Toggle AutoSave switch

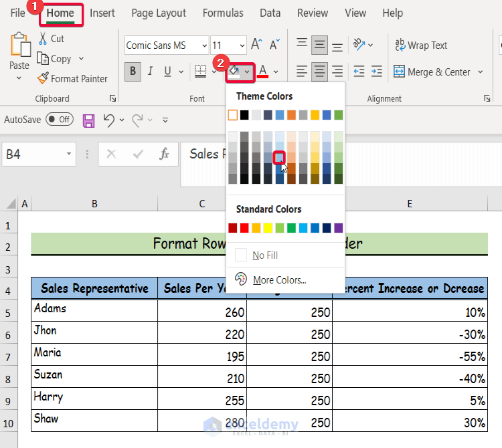pos(60,120)
